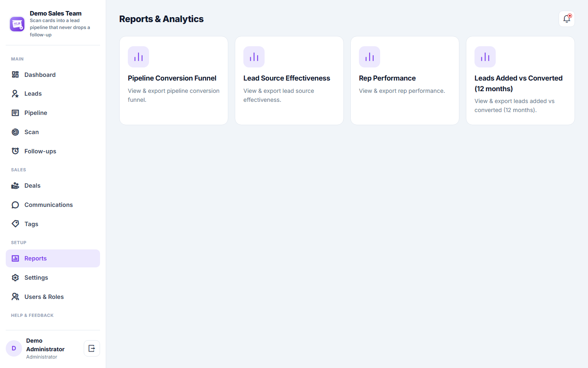Navigate to the Pipeline page
The image size is (588, 368).
tap(53, 113)
